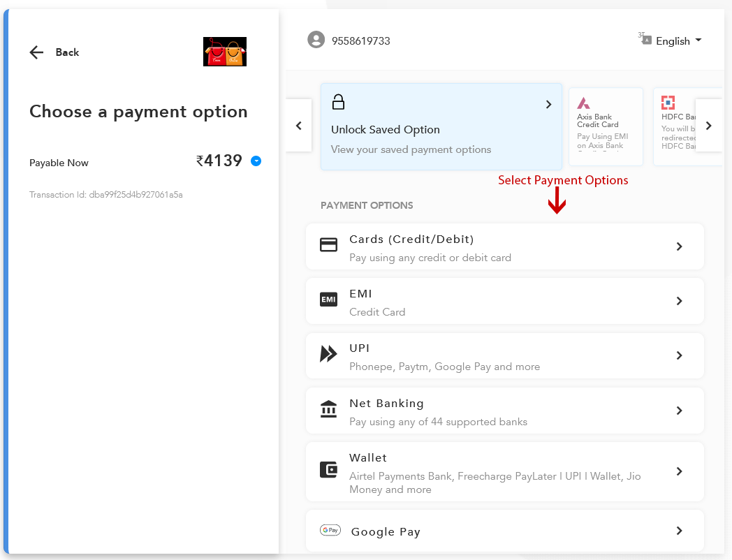The height and width of the screenshot is (560, 732).
Task: Click the back arrow icon
Action: [x=36, y=52]
